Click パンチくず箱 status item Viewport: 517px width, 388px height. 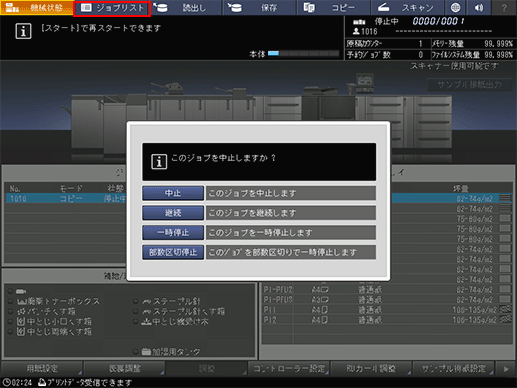point(46,312)
